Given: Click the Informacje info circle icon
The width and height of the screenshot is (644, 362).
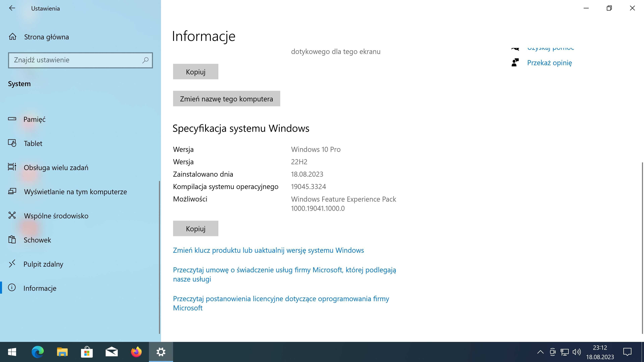Looking at the screenshot, I should click(x=12, y=287).
